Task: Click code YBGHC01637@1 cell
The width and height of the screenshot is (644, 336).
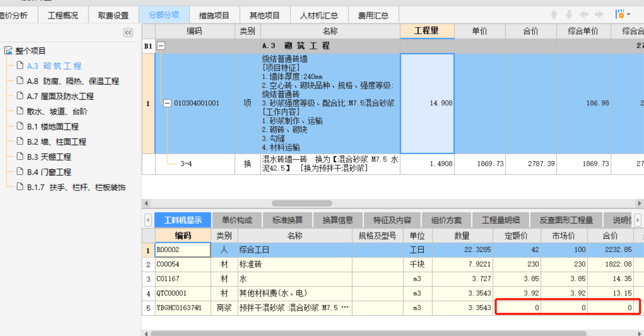Action: [183, 308]
